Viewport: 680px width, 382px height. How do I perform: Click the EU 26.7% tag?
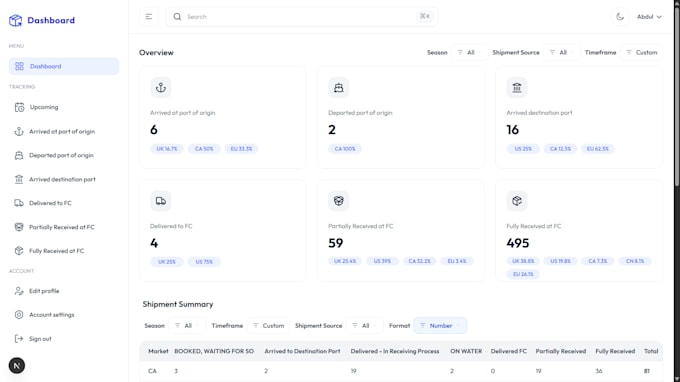point(523,274)
